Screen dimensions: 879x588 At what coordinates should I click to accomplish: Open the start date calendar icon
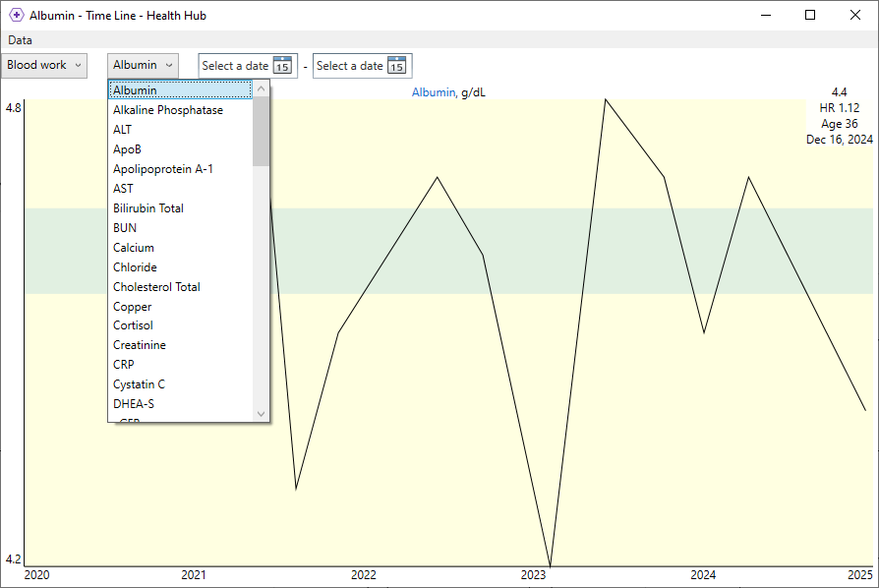[282, 66]
